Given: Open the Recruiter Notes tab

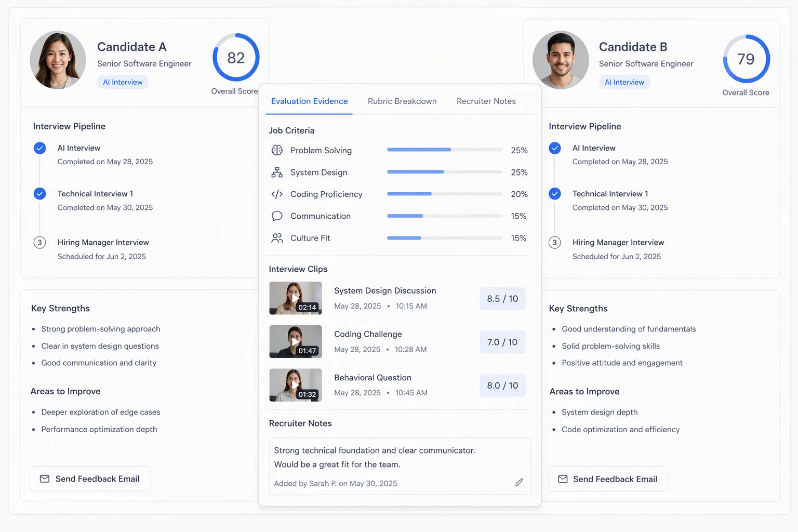Looking at the screenshot, I should [x=486, y=101].
